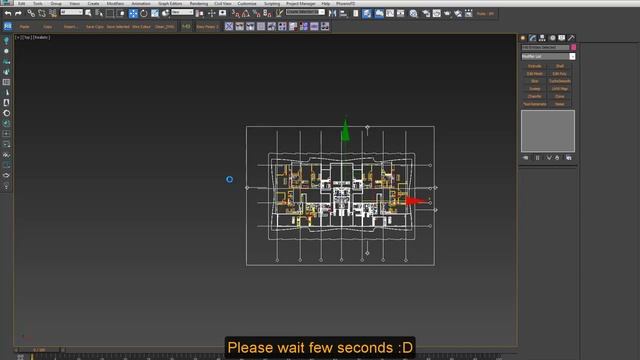This screenshot has width=640, height=360.
Task: Open the Material Editor
Action: [x=413, y=13]
